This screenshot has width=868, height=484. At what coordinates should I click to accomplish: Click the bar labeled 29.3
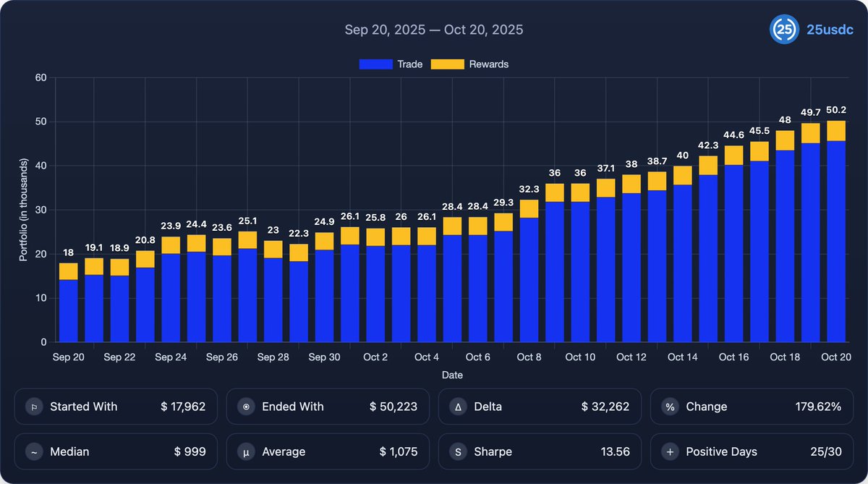(x=503, y=278)
